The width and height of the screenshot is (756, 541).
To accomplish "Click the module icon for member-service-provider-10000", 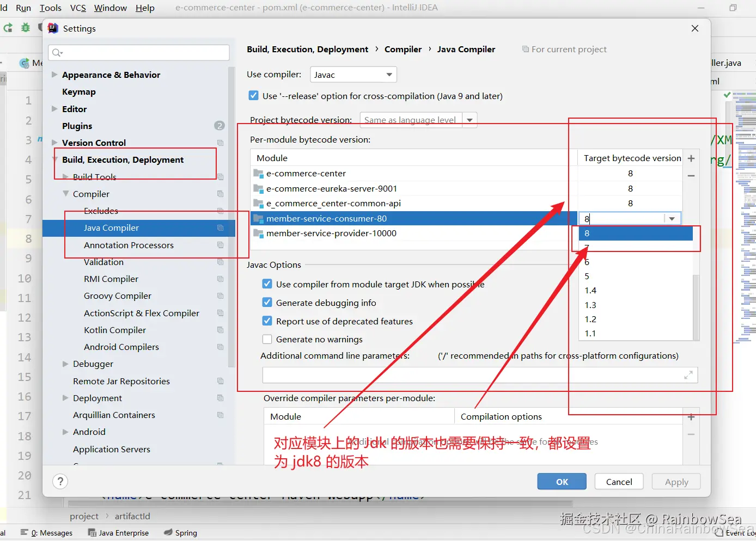I will (x=258, y=233).
